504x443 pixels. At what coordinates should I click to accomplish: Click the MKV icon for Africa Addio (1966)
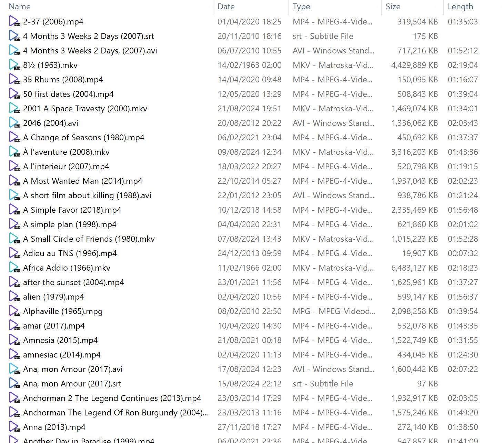pyautogui.click(x=14, y=268)
